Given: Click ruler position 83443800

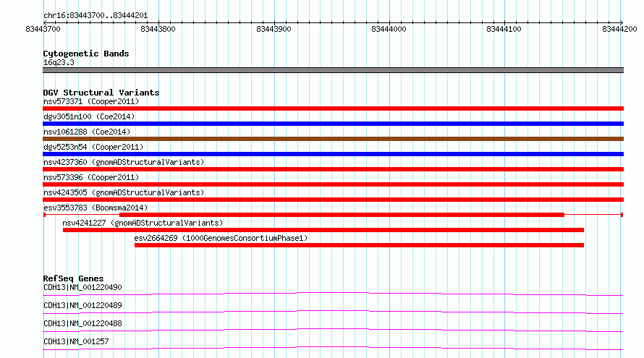Looking at the screenshot, I should (158, 29).
